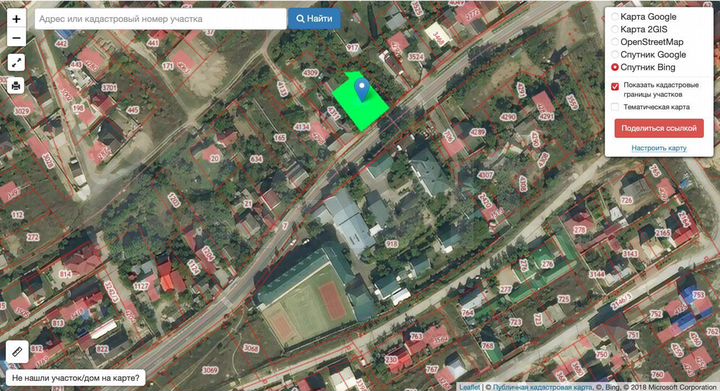Click Не нашли участок/дом на карте? button

[76, 378]
